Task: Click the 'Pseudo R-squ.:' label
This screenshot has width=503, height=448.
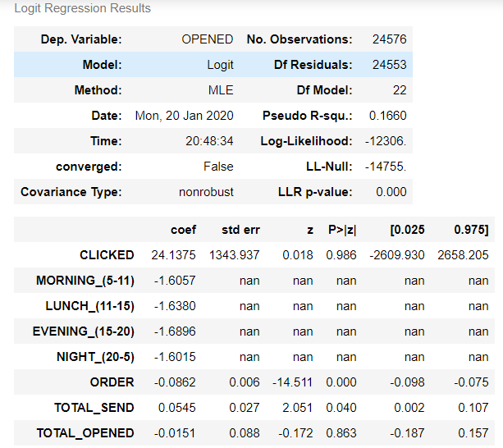Action: [308, 116]
